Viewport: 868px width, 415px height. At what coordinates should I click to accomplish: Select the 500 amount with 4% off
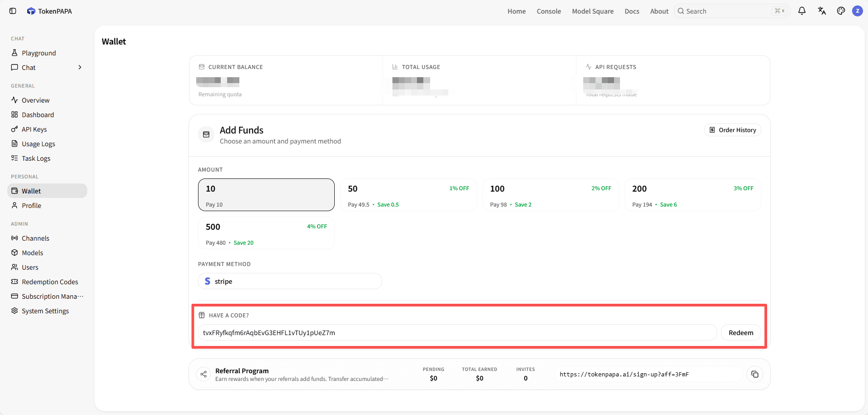(x=266, y=233)
